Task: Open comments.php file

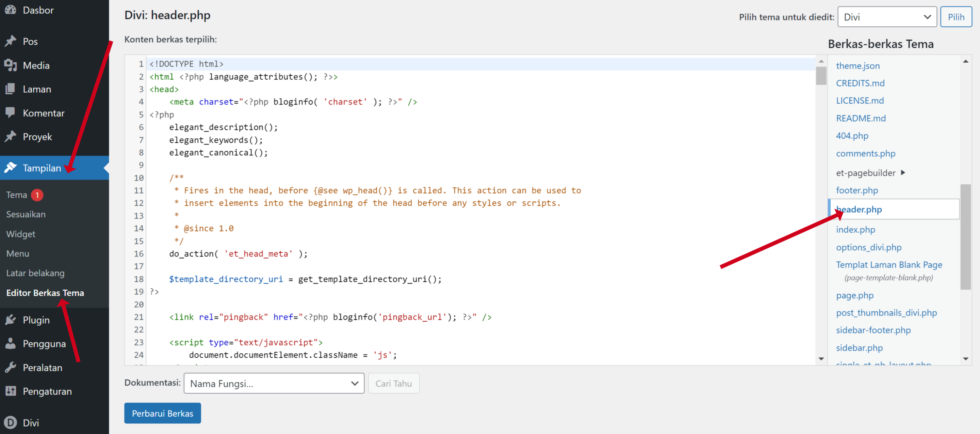Action: [865, 153]
